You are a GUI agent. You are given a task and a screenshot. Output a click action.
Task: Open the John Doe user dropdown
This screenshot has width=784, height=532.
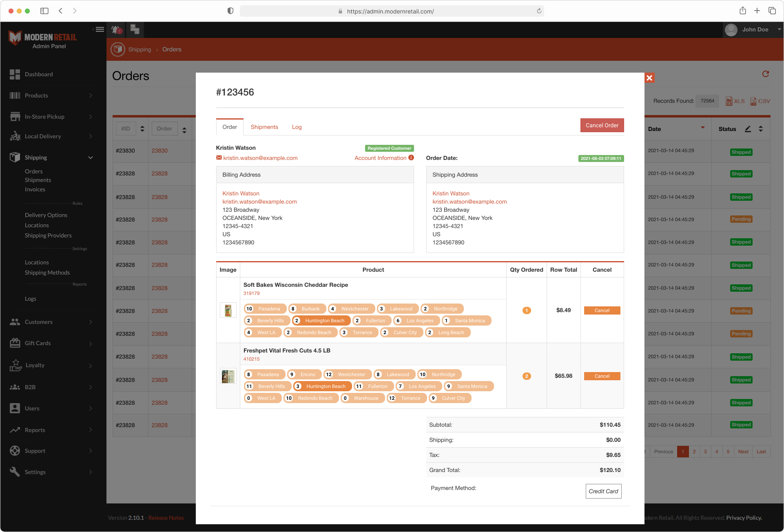coord(754,29)
